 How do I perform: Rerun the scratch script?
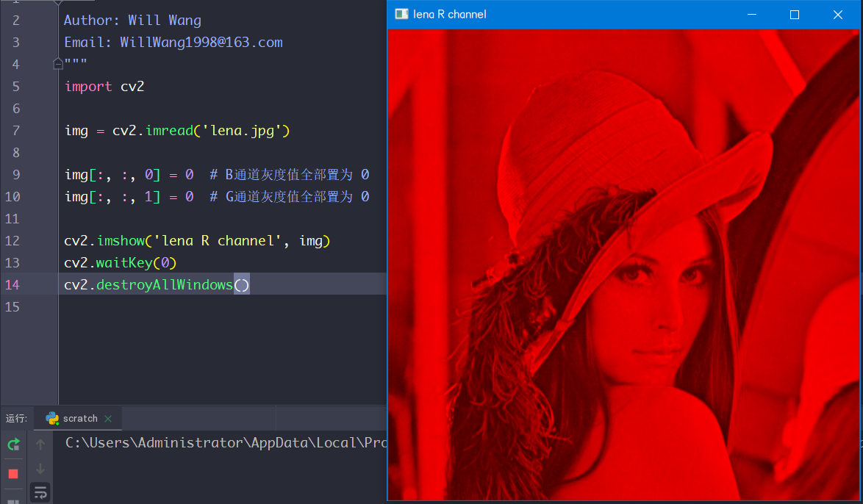coord(14,444)
